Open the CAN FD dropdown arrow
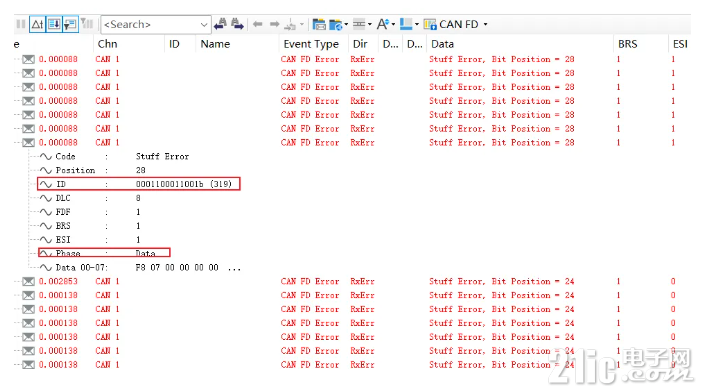The image size is (702, 391). click(485, 24)
